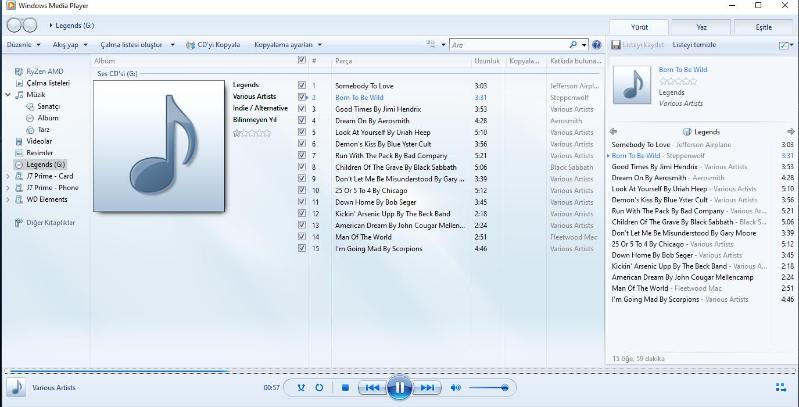This screenshot has height=407, width=799.
Task: Switch to the Yürüt tab
Action: pyautogui.click(x=639, y=28)
